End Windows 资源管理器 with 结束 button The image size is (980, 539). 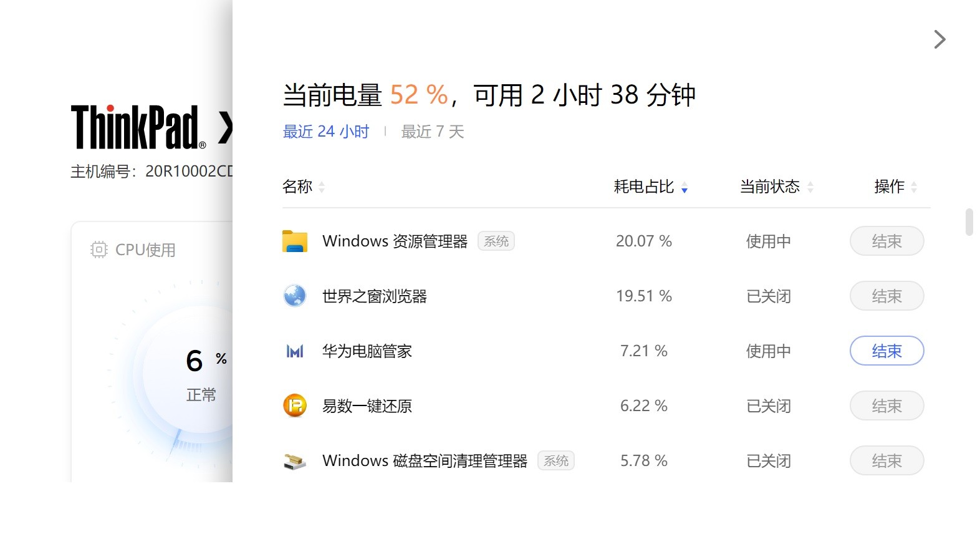coord(886,241)
